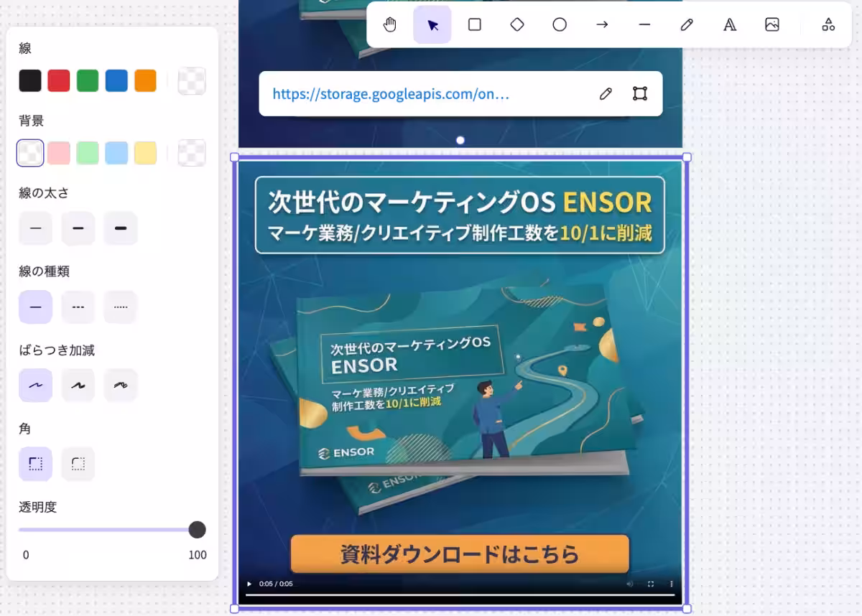
Task: Enable round corner edges
Action: [78, 464]
